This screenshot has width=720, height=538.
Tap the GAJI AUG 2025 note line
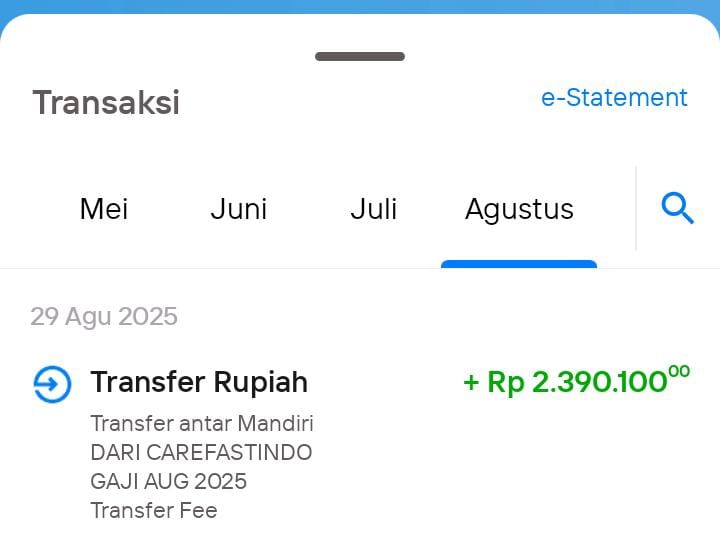(x=169, y=482)
